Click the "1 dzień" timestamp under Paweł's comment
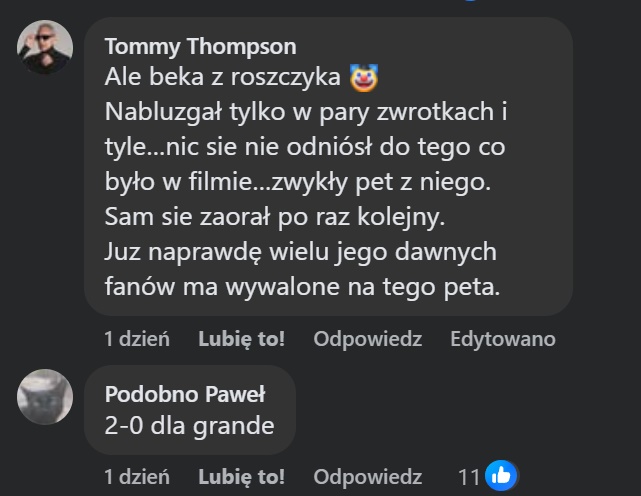This screenshot has width=641, height=496. pos(137,477)
